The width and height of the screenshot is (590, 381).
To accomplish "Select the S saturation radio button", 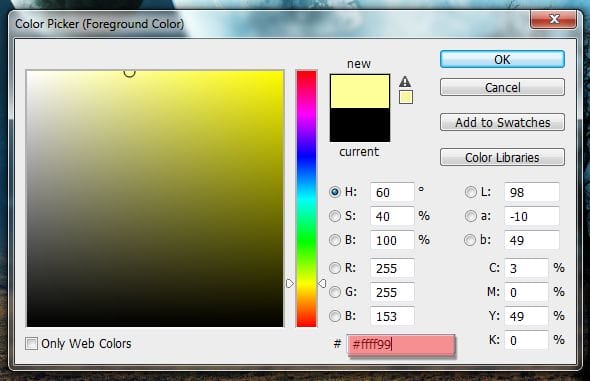I will pyautogui.click(x=335, y=216).
